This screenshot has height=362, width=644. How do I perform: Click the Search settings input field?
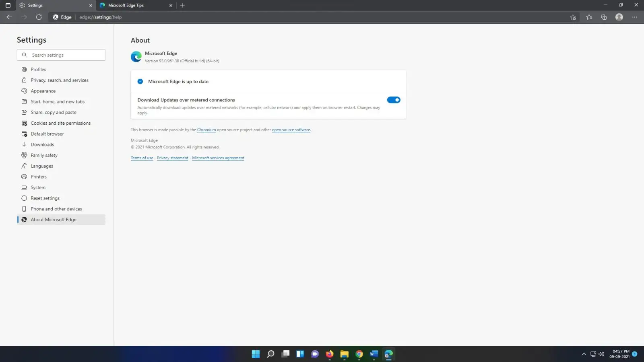click(x=61, y=55)
